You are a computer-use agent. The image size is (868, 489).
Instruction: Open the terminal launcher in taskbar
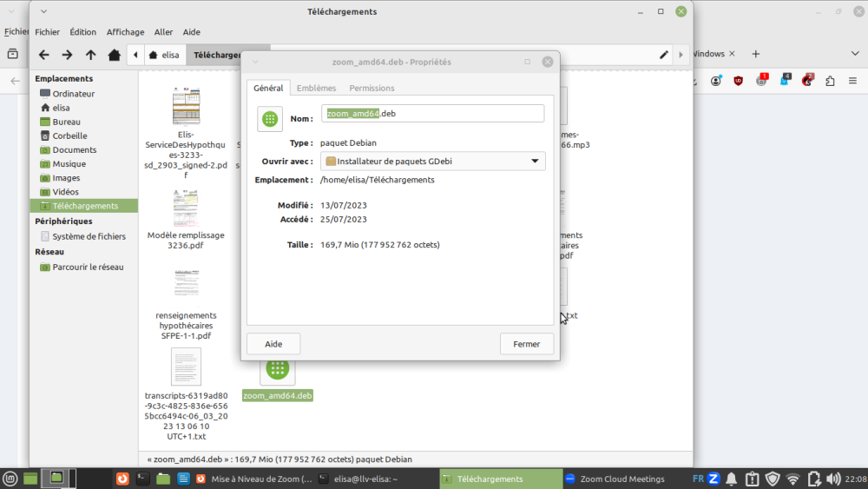(x=143, y=479)
